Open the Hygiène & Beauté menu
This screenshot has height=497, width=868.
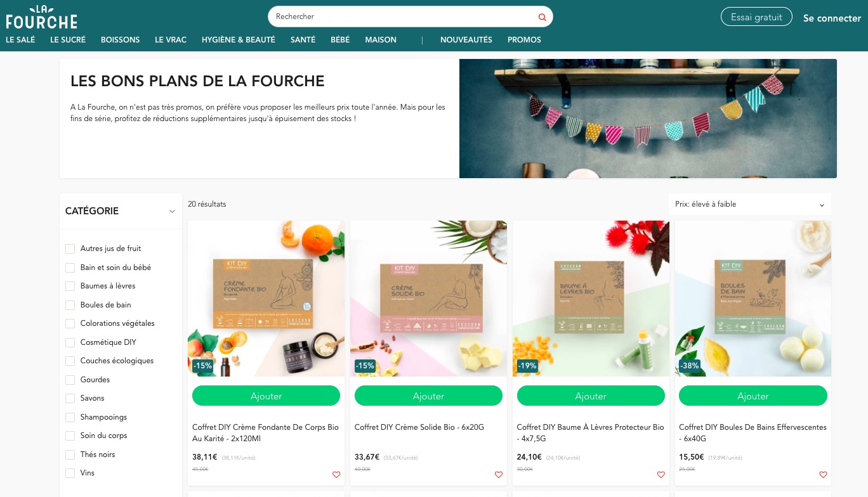point(239,39)
